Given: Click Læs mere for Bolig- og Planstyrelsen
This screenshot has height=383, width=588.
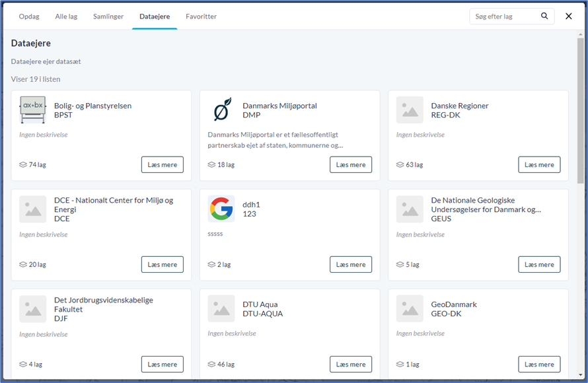Looking at the screenshot, I should coord(163,164).
